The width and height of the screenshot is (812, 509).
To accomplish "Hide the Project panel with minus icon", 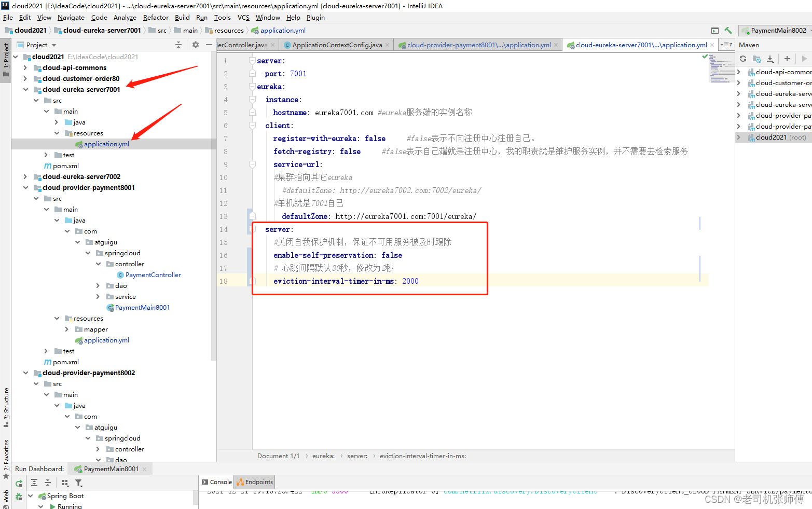I will tap(209, 45).
